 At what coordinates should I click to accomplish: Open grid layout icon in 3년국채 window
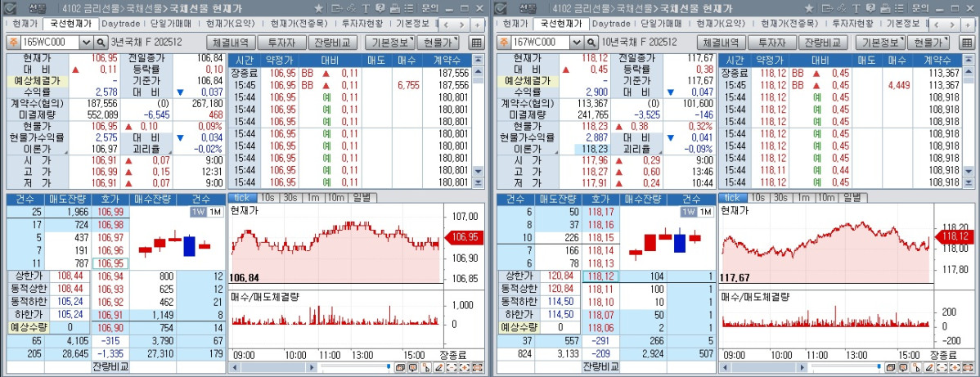point(476,43)
